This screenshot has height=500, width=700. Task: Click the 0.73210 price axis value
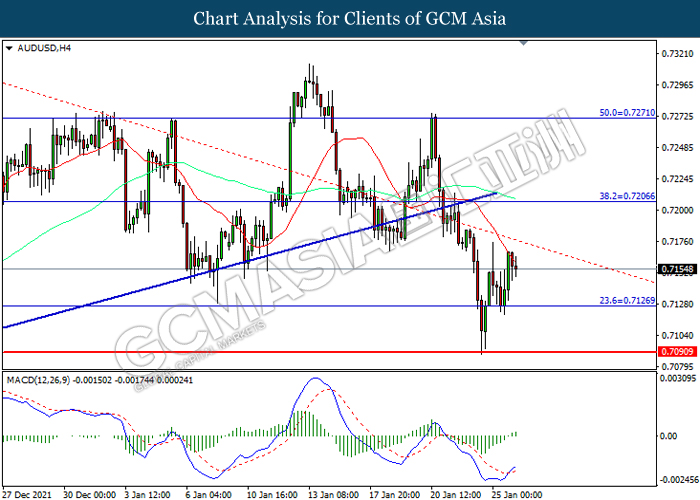677,54
